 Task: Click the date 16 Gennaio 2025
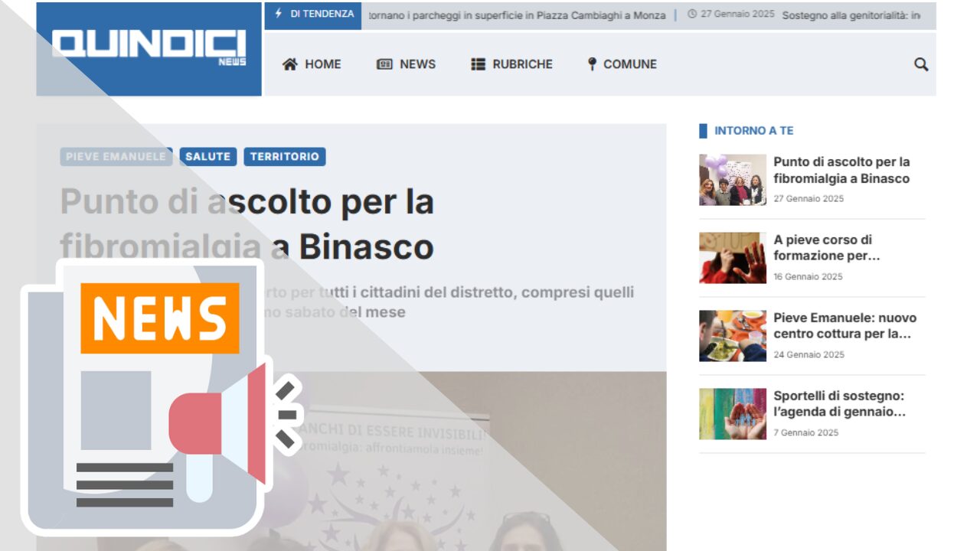click(x=808, y=276)
